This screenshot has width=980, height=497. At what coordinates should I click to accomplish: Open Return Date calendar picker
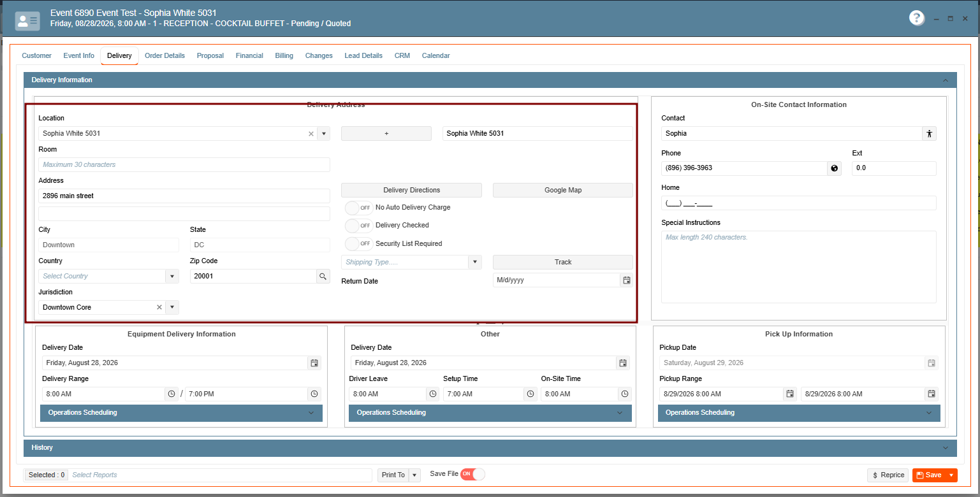click(x=627, y=280)
